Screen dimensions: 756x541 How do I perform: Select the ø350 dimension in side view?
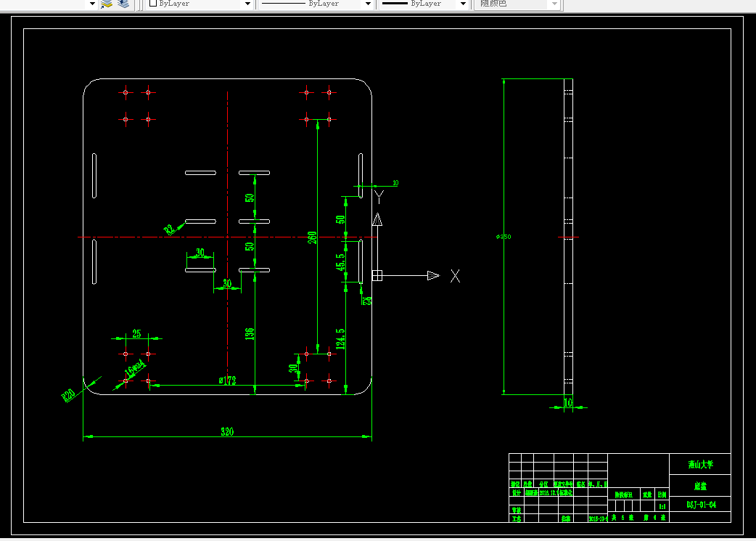pyautogui.click(x=504, y=237)
